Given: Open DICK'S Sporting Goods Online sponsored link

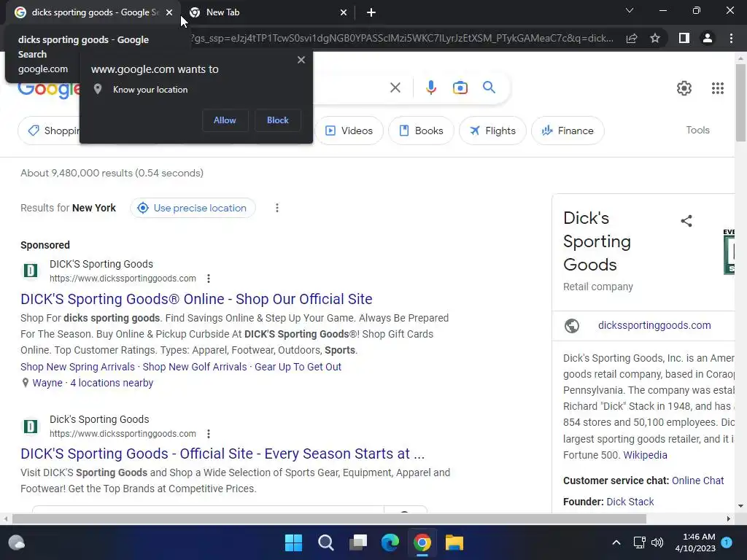Looking at the screenshot, I should tap(196, 299).
